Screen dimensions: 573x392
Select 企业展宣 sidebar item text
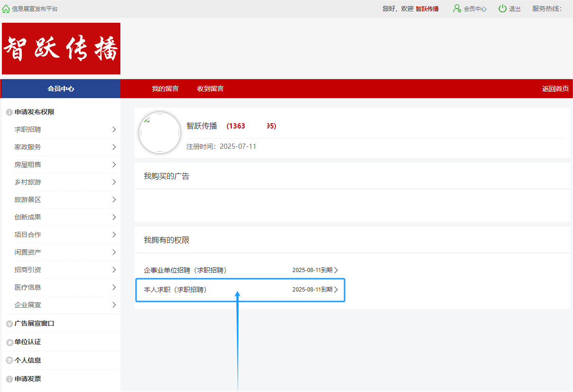click(x=28, y=305)
